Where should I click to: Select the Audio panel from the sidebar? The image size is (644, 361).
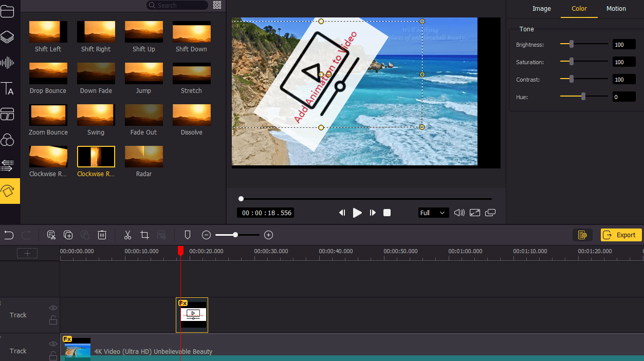click(x=8, y=62)
